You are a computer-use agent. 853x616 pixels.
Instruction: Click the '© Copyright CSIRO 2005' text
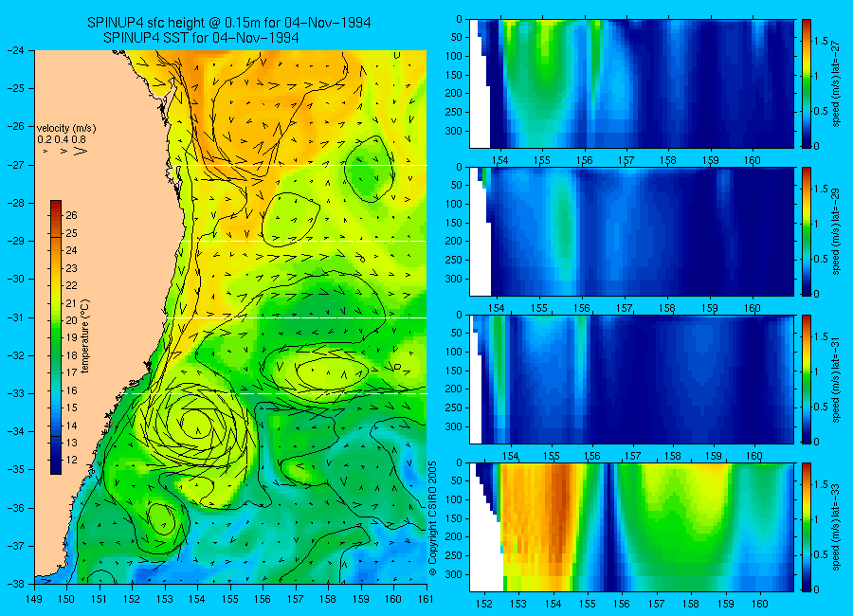[x=432, y=518]
